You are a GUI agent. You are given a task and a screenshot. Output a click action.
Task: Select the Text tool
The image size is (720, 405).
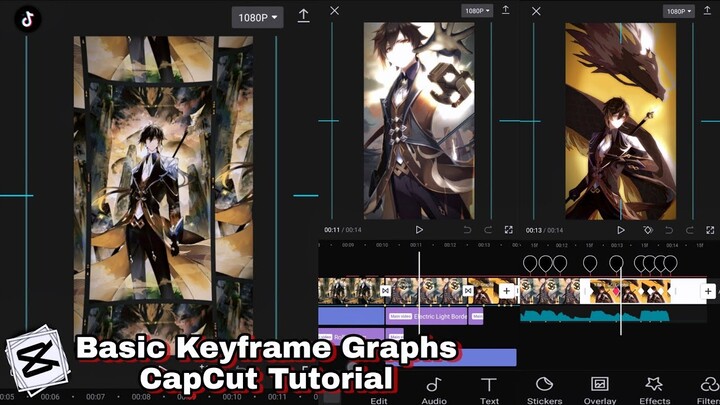[x=489, y=389]
